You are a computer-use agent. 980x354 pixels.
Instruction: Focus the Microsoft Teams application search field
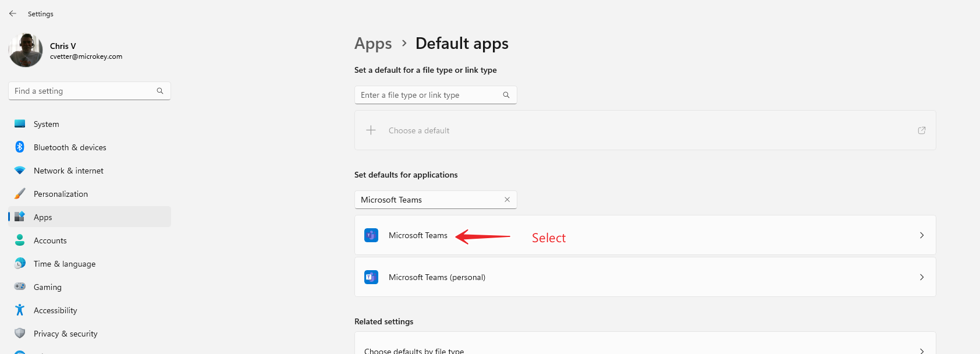click(435, 200)
